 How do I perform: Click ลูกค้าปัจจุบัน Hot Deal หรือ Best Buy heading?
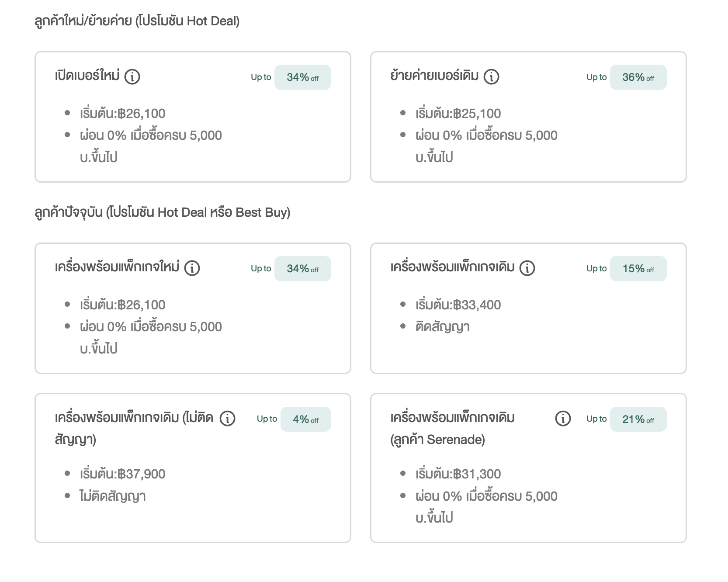click(x=162, y=212)
